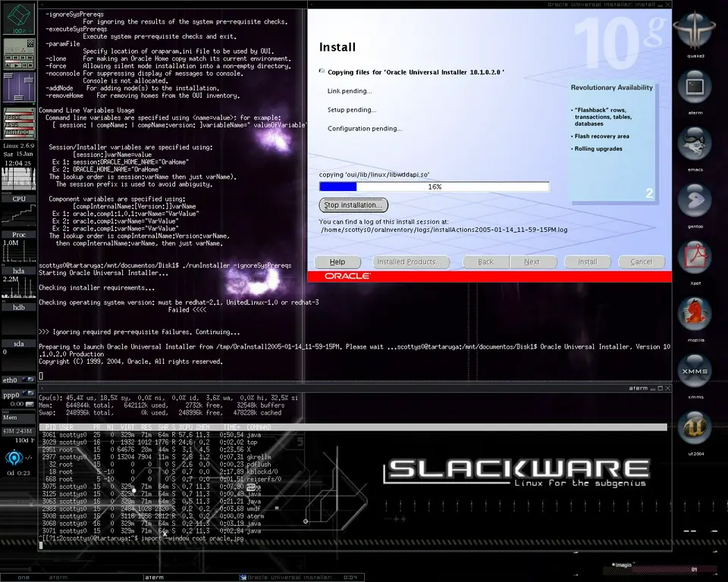Launch the Xpdf dock icon

(x=695, y=258)
